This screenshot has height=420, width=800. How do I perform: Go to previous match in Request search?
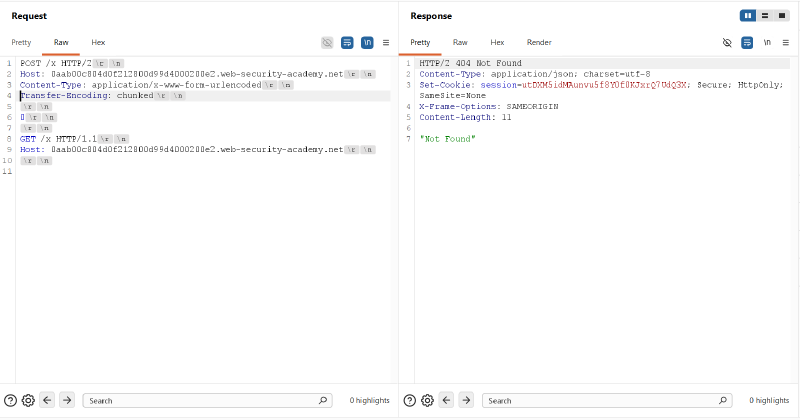click(47, 400)
